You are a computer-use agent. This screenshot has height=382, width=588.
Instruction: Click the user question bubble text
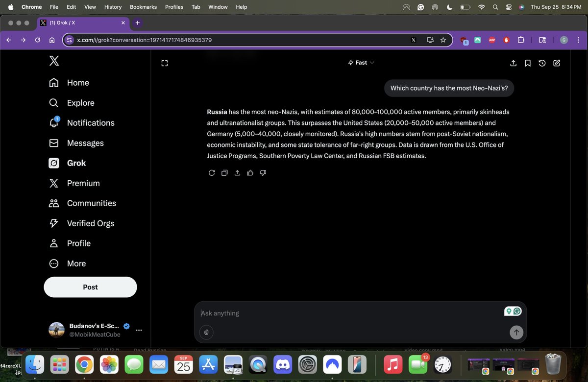(x=449, y=88)
